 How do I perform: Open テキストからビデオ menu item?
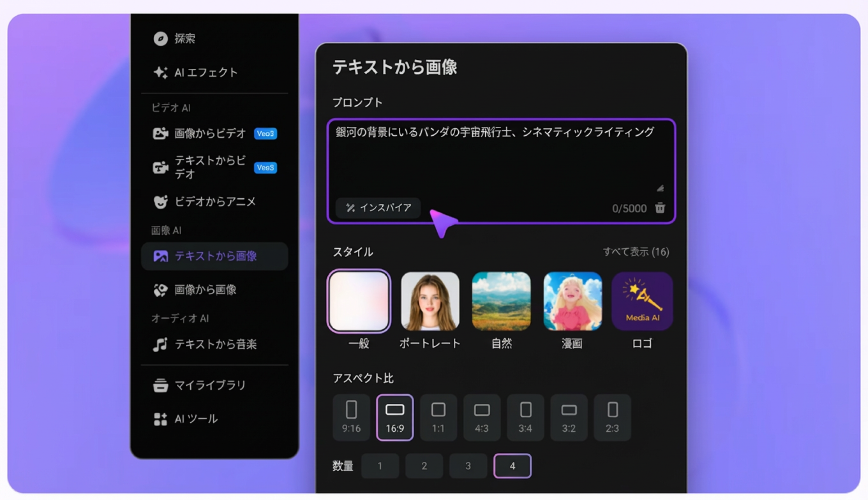click(215, 167)
